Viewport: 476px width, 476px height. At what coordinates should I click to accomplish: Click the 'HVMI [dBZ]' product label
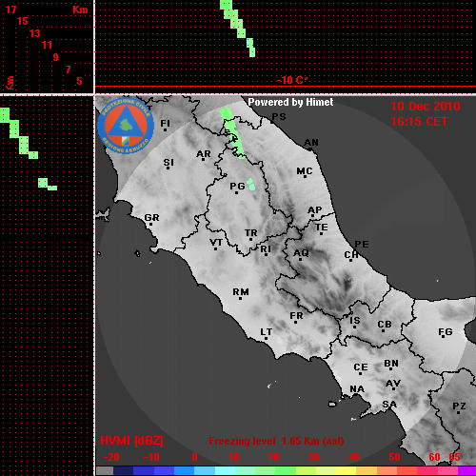(131, 441)
